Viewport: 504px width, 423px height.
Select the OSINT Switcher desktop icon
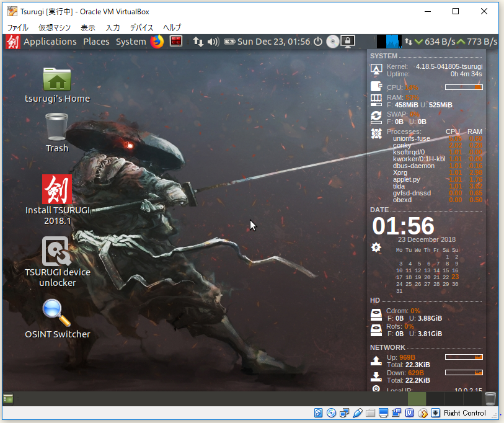click(57, 319)
